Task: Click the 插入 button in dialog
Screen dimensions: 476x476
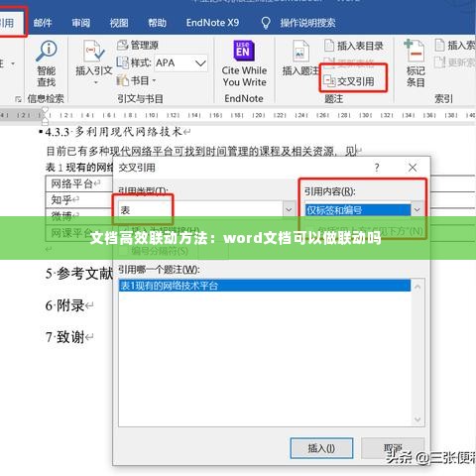Action: pos(321,448)
